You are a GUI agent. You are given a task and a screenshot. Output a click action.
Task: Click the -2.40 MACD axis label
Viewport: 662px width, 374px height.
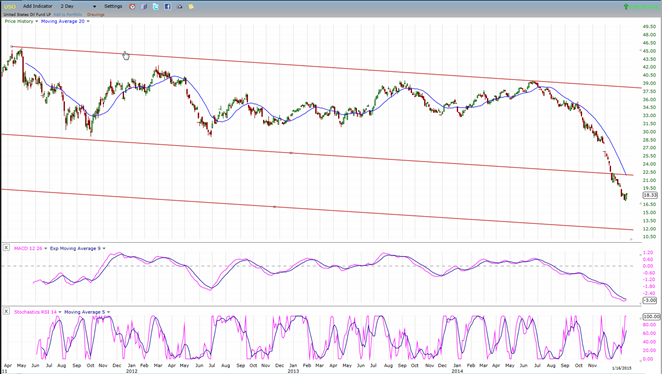649,293
